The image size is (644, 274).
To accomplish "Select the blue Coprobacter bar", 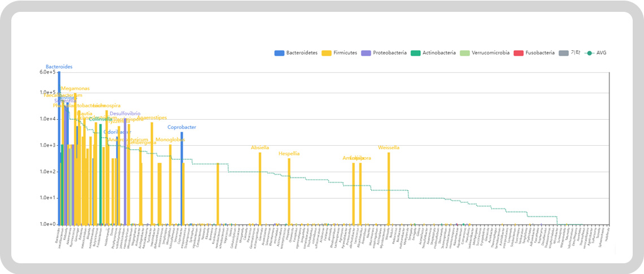I will [x=182, y=178].
